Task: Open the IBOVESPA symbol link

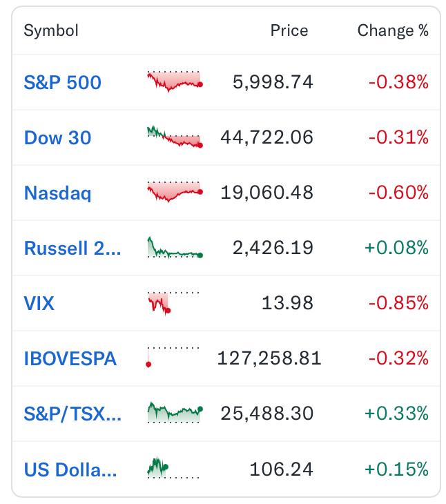Action: click(70, 359)
